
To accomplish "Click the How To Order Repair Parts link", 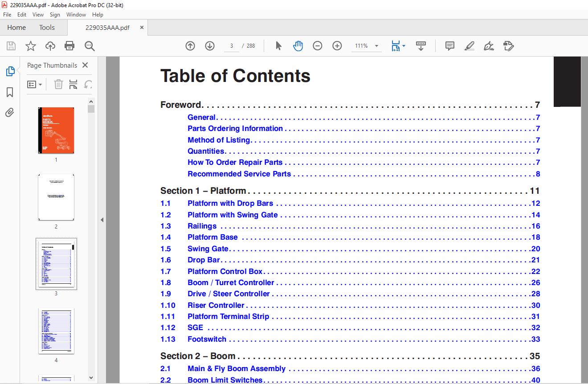I will (235, 163).
